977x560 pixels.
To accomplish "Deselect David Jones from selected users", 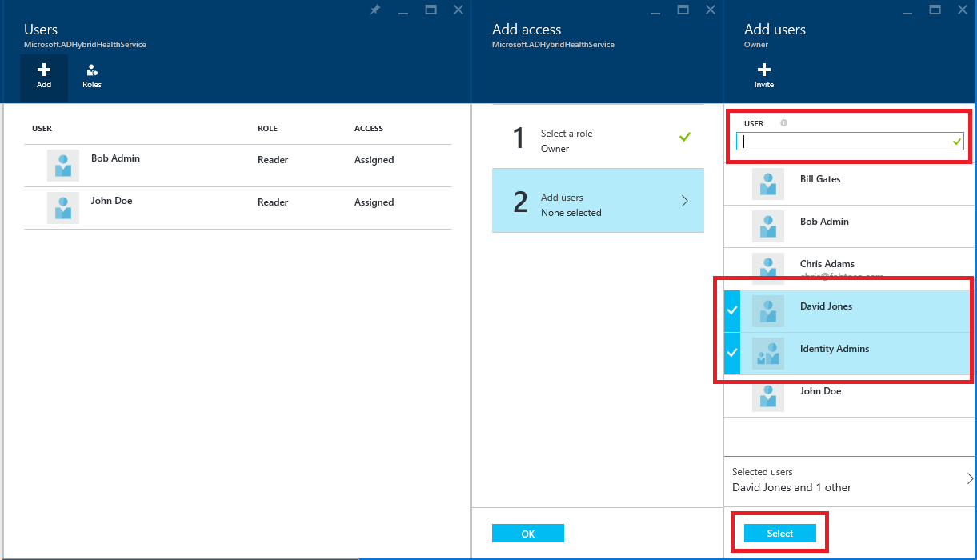I will [x=731, y=310].
